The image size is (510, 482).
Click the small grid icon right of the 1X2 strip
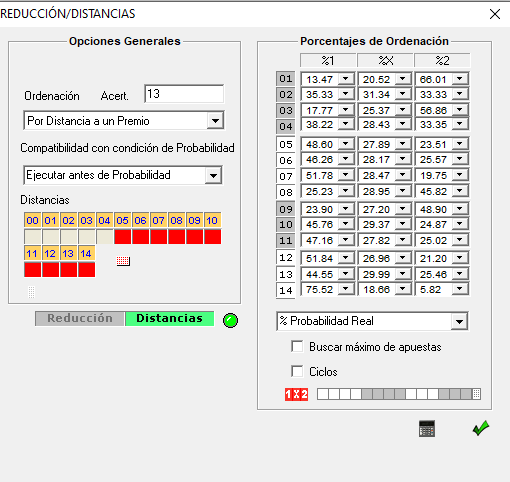[477, 394]
